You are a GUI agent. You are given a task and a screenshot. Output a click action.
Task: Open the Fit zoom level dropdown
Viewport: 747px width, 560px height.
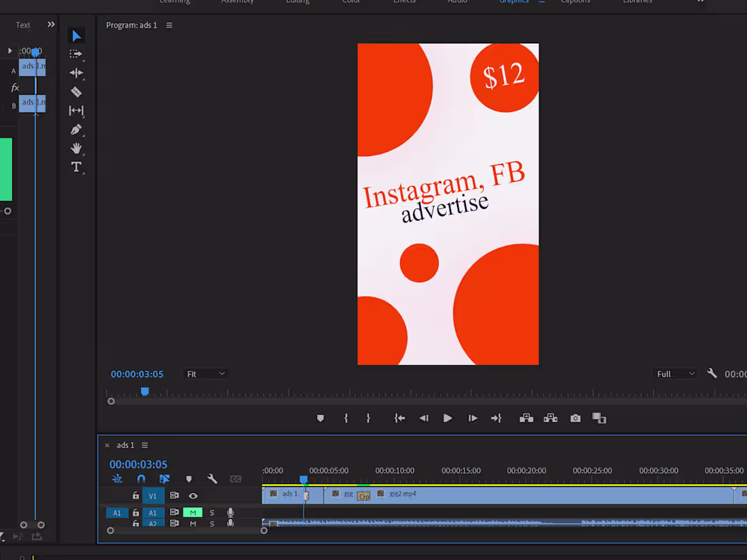206,373
